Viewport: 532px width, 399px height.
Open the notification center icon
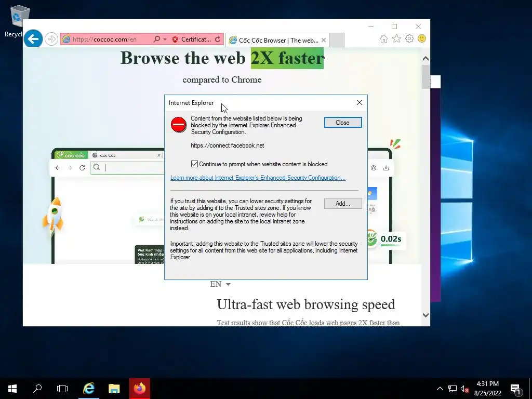(x=515, y=389)
